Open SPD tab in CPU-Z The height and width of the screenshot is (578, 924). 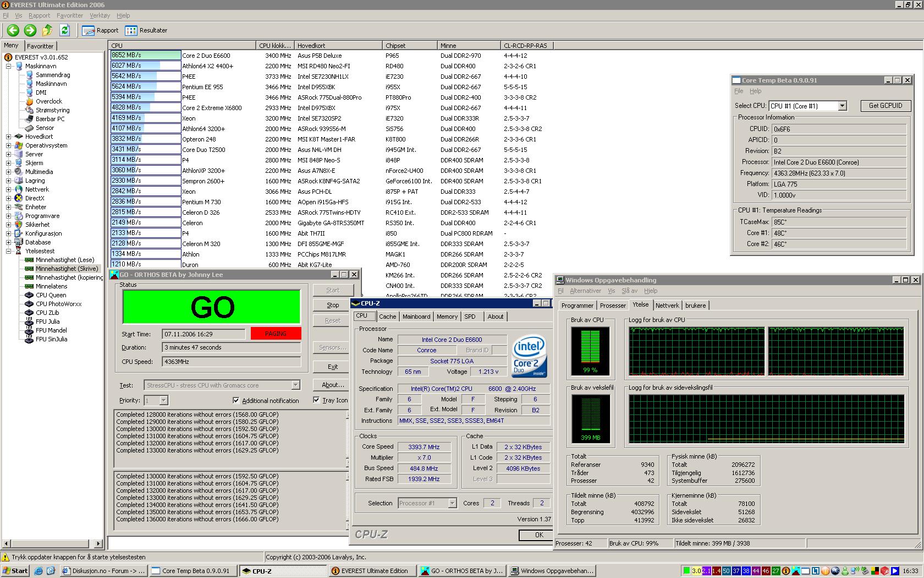click(470, 317)
